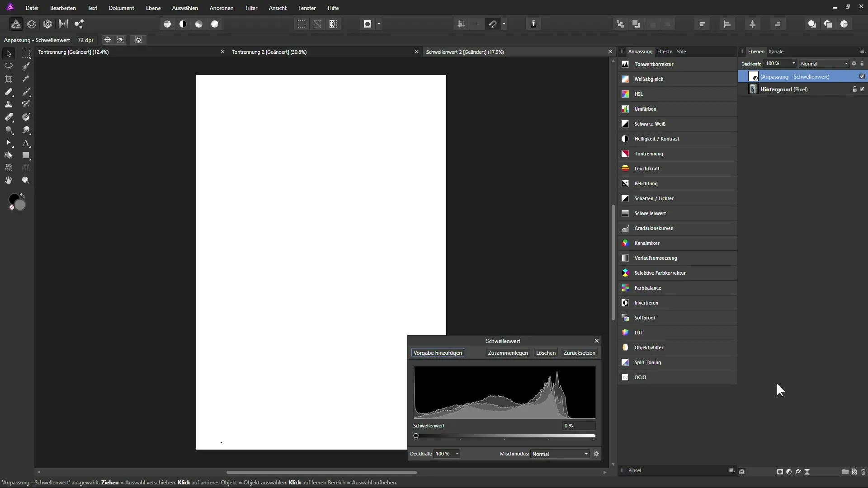This screenshot has height=488, width=868.
Task: Click Zurücksetzen button in dialog
Action: [x=579, y=353]
